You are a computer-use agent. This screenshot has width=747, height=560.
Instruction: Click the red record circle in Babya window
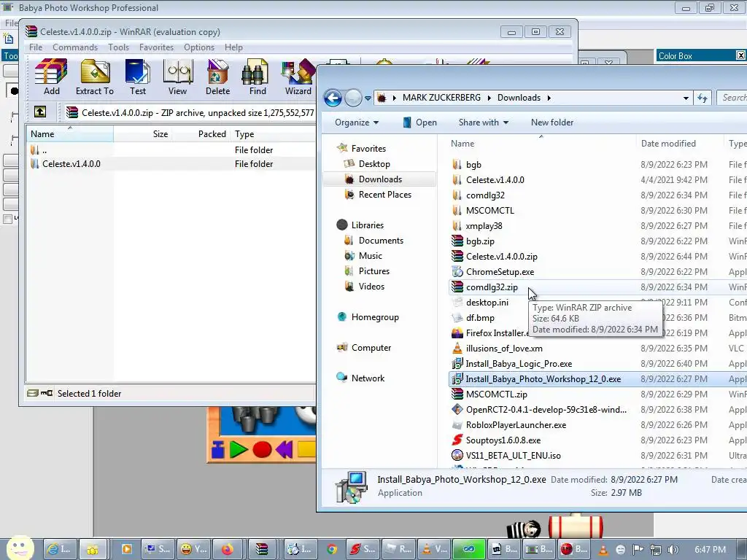pos(262,449)
